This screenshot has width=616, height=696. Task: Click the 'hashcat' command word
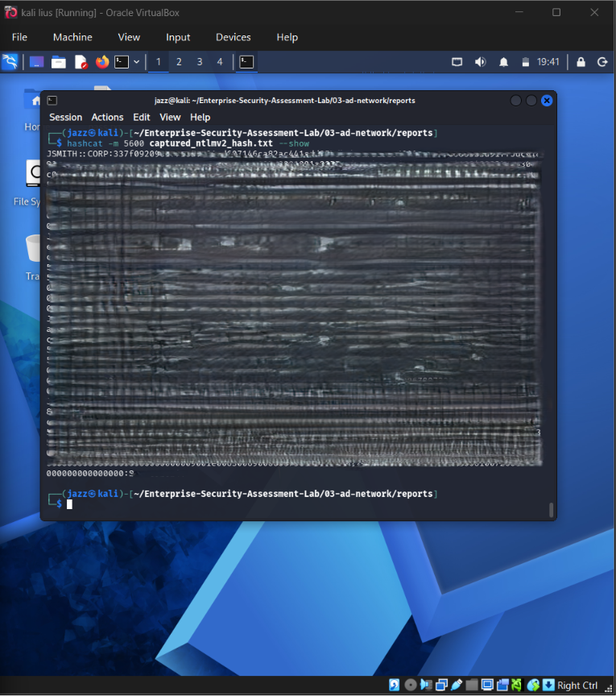[85, 143]
